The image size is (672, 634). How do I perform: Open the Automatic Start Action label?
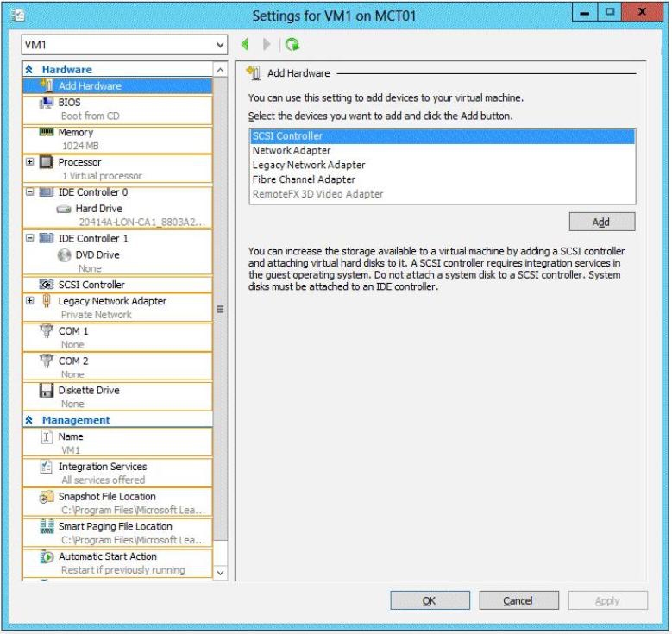(x=108, y=556)
